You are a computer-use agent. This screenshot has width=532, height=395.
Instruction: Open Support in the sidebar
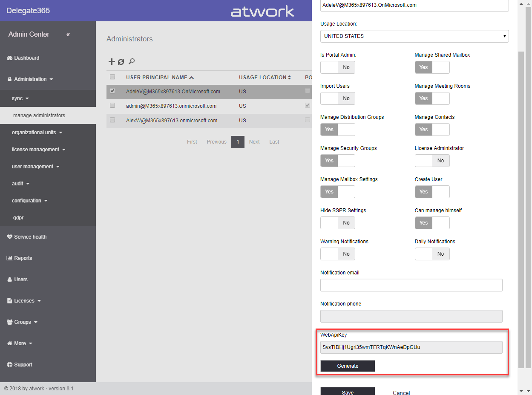tap(23, 365)
